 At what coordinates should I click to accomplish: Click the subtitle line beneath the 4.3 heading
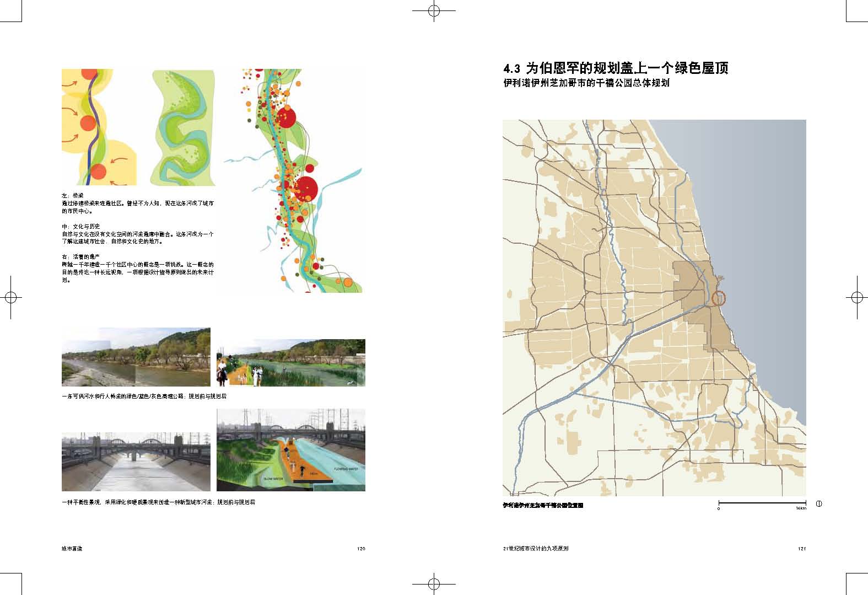[586, 84]
